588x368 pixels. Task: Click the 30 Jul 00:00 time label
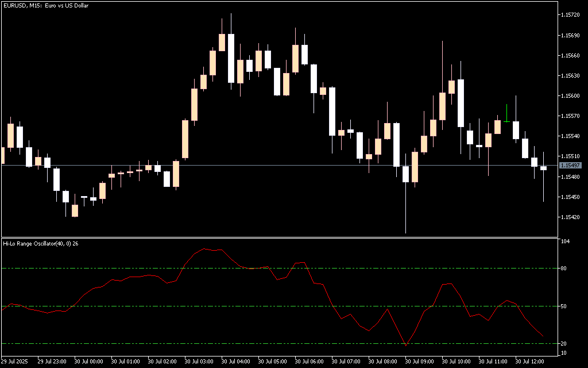pyautogui.click(x=88, y=362)
